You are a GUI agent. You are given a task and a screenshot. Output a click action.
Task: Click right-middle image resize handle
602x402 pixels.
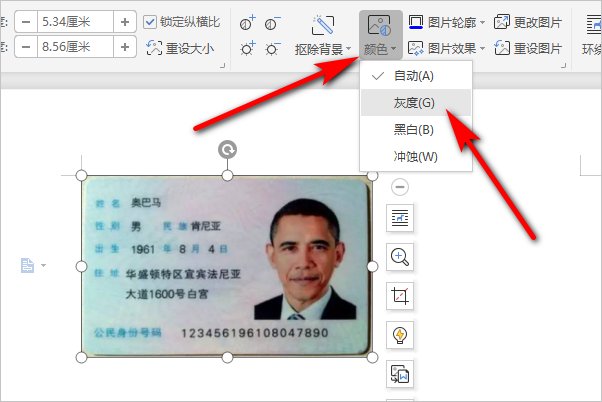(372, 266)
